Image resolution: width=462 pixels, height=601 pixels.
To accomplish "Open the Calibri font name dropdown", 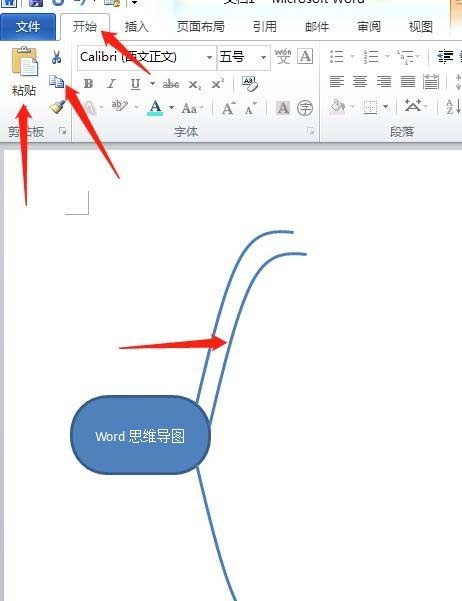I will tap(209, 57).
